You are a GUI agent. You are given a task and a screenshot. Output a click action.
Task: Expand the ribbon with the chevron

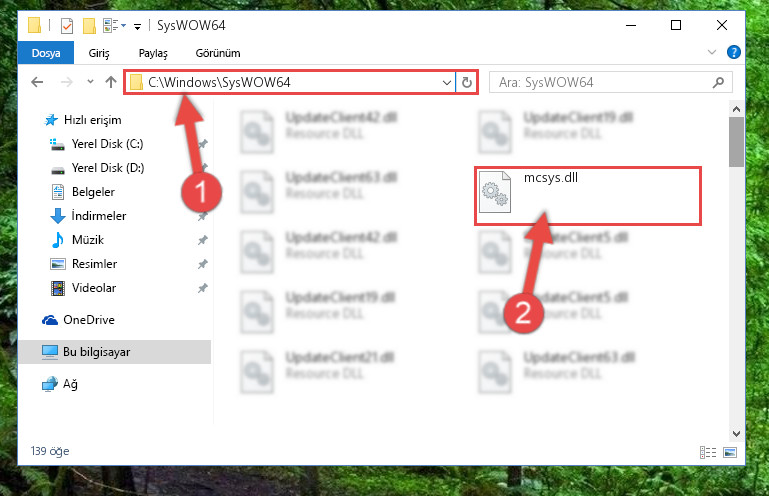[712, 52]
